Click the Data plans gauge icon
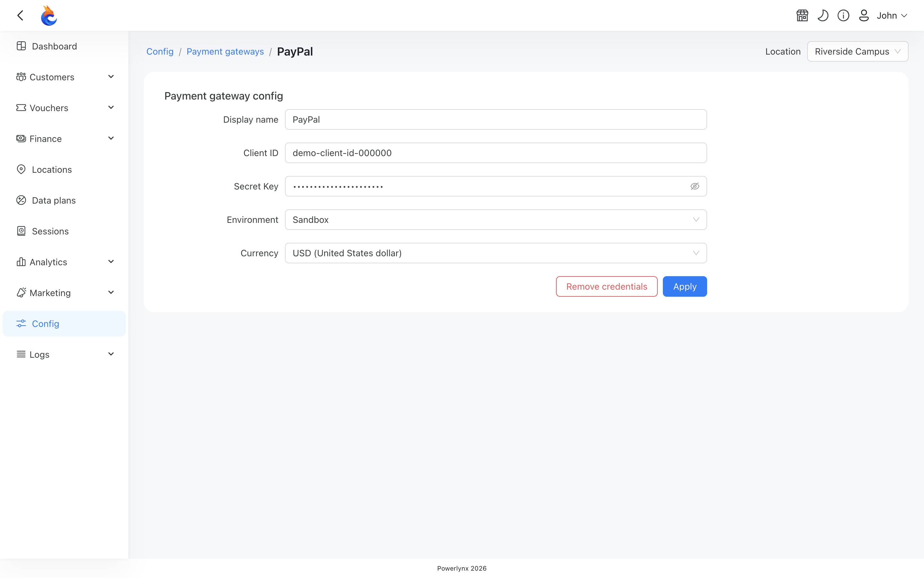Image resolution: width=924 pixels, height=578 pixels. (21, 200)
